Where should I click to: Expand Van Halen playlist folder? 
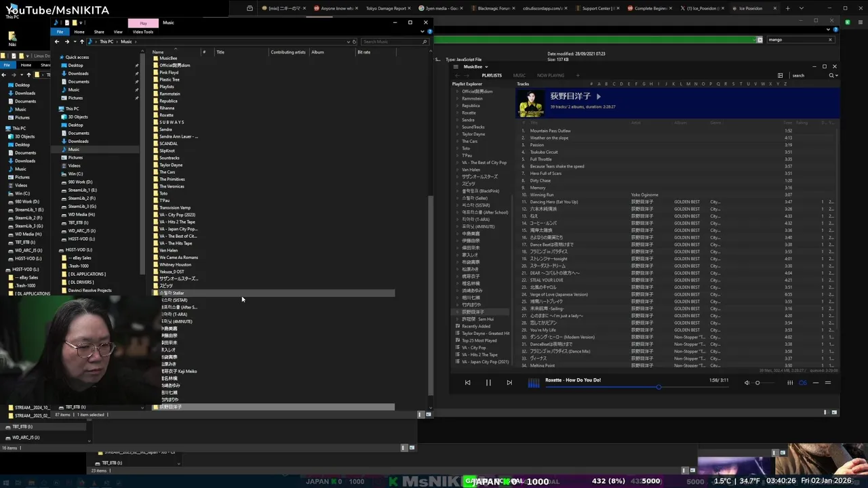457,169
